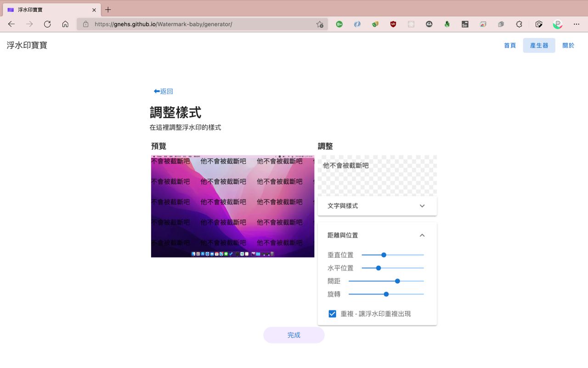The height and width of the screenshot is (368, 588).
Task: Open the 關於 navigation item
Action: click(568, 46)
